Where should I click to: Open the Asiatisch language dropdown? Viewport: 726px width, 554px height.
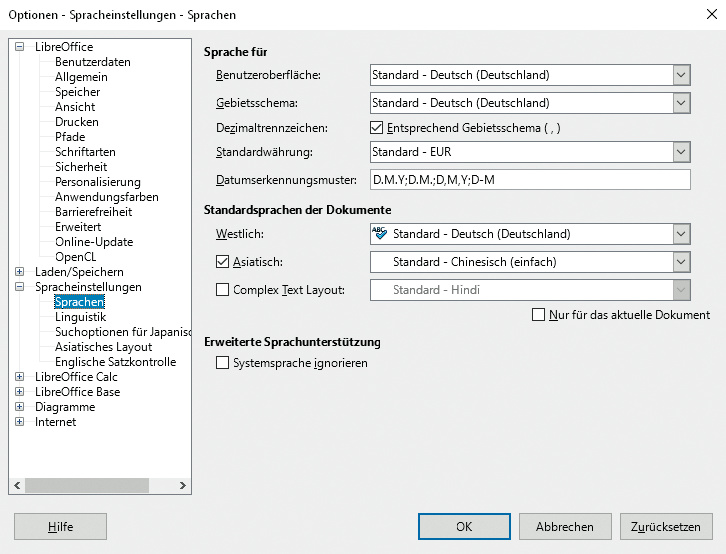(681, 262)
